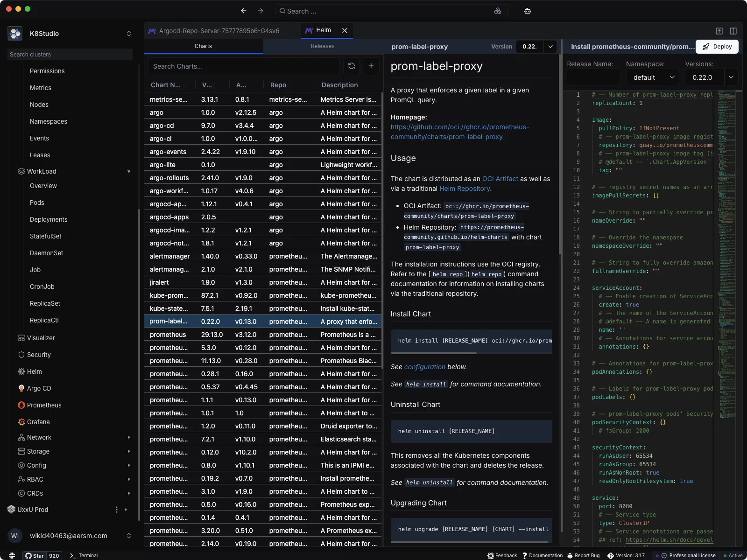The width and height of the screenshot is (747, 560).
Task: Open Pods in the sidebar
Action: point(37,203)
